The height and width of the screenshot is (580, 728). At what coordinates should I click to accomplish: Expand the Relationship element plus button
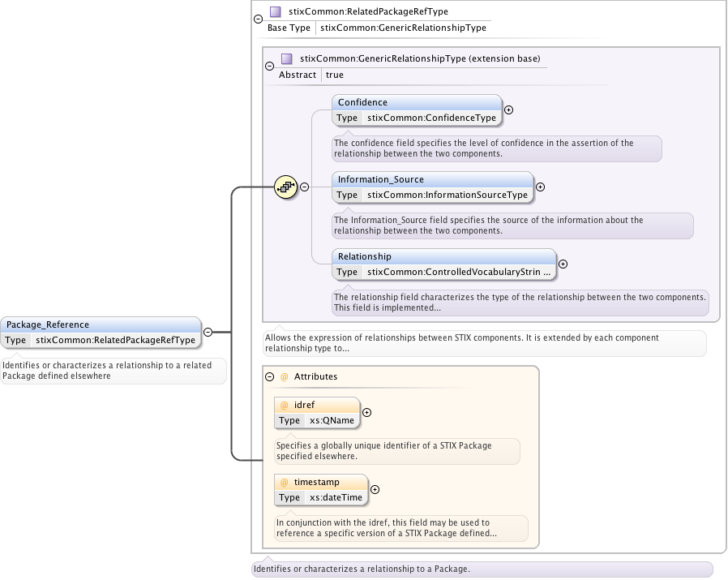tap(563, 264)
